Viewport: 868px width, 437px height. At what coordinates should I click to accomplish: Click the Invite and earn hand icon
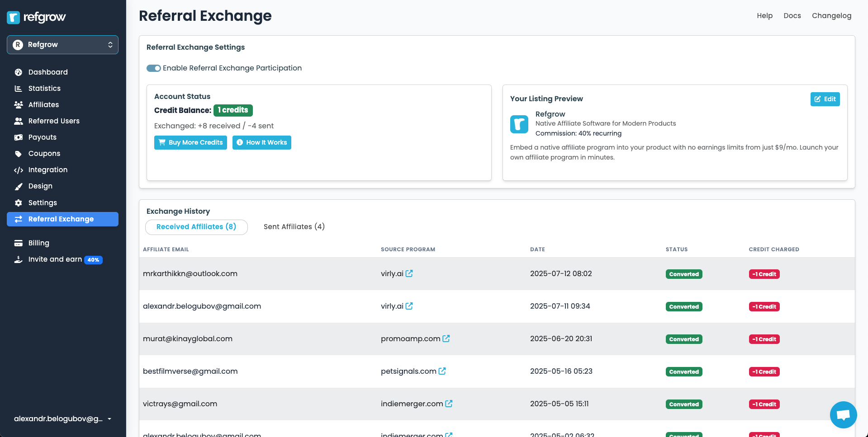(19, 259)
